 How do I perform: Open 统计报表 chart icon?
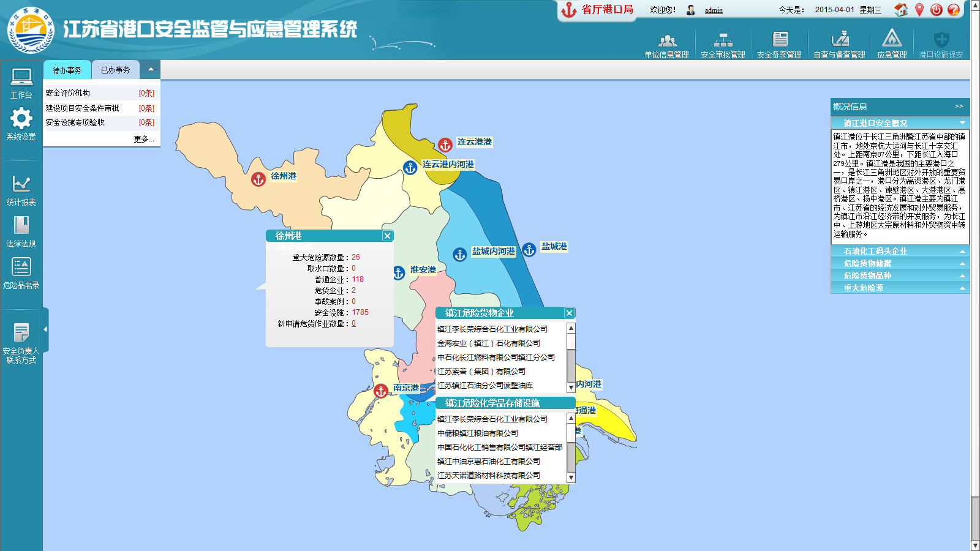click(21, 184)
